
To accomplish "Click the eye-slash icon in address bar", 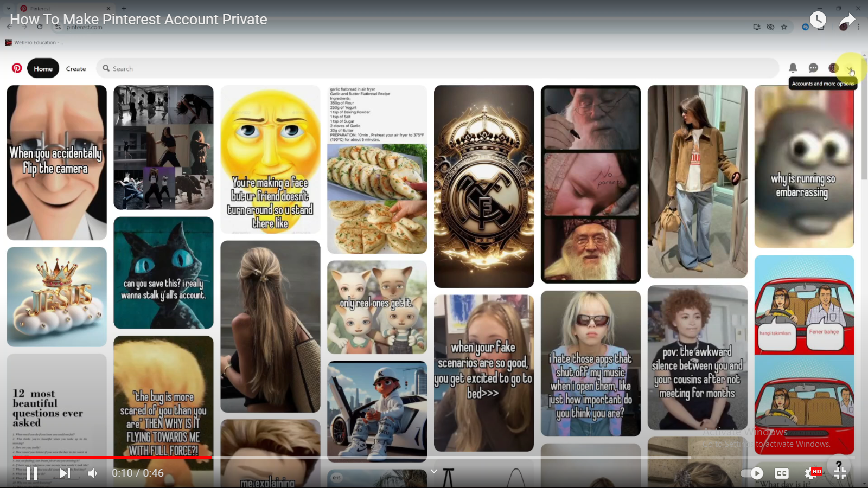I will click(770, 27).
